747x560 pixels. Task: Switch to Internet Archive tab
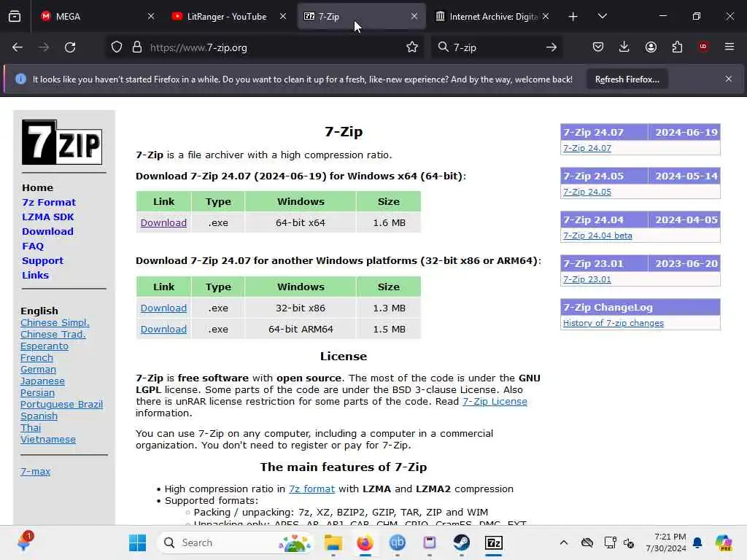[x=492, y=16]
